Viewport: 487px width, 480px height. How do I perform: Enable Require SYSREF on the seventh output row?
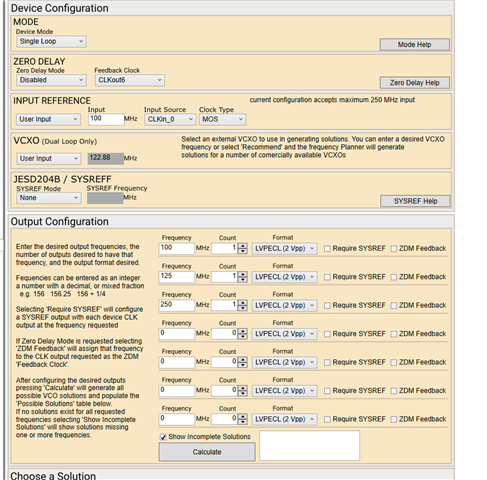pyautogui.click(x=327, y=419)
